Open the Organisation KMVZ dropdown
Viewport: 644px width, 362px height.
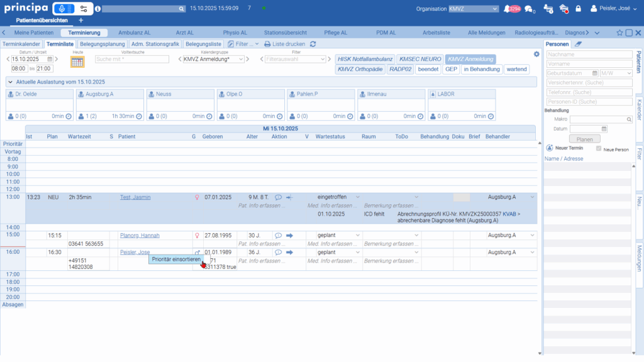(474, 9)
